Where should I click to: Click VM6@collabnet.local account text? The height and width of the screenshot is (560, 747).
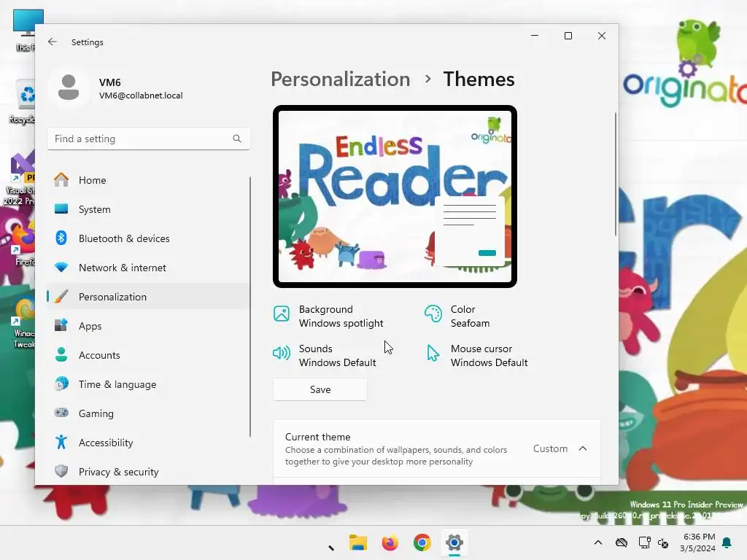pos(141,96)
